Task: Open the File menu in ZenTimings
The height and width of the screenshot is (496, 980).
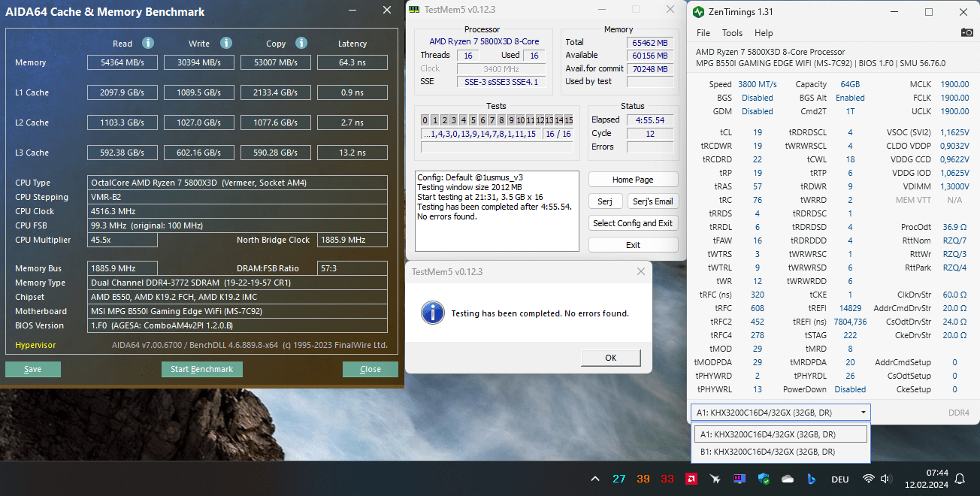Action: 703,33
